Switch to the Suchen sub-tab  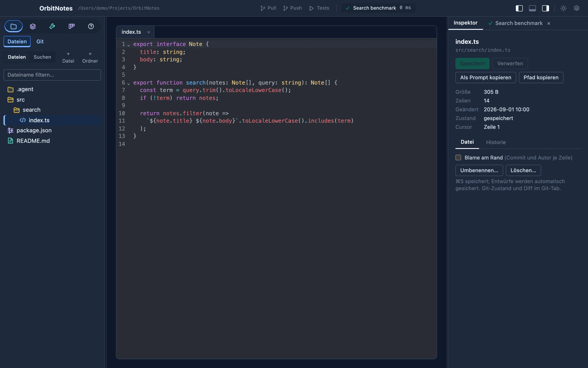pos(42,57)
